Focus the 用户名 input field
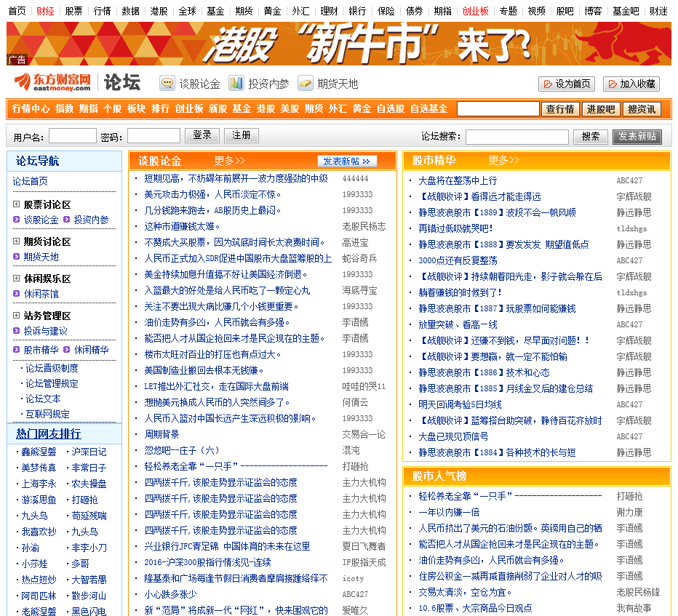 72,136
